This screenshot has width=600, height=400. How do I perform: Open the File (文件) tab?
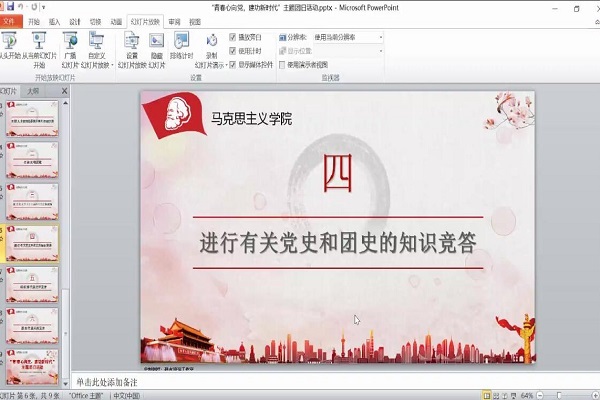point(9,22)
